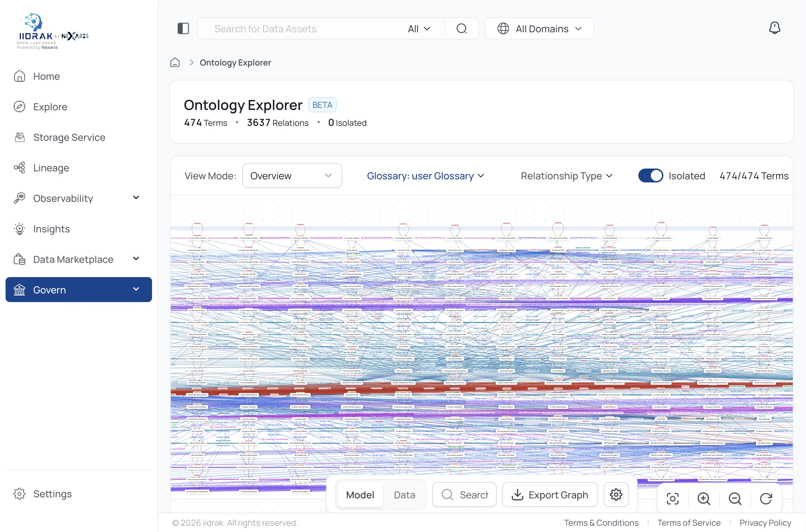Click the BETA badge
The image size is (806, 532).
(x=322, y=105)
